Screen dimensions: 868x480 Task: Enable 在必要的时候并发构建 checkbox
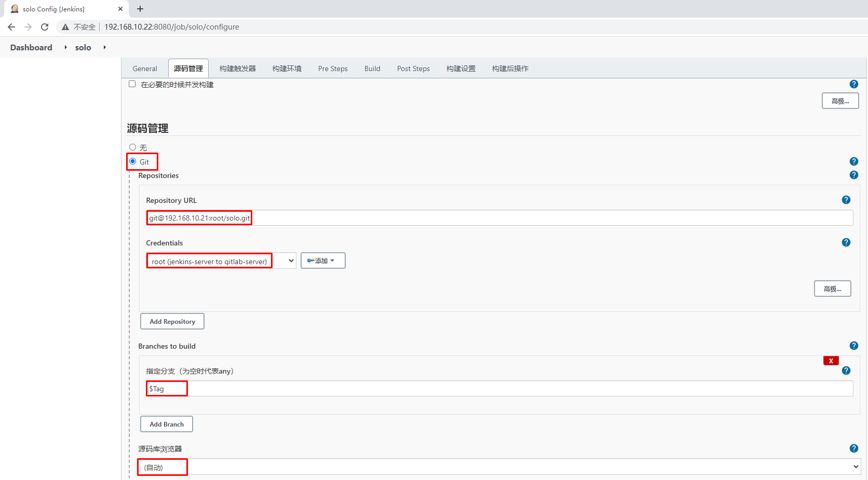(132, 84)
